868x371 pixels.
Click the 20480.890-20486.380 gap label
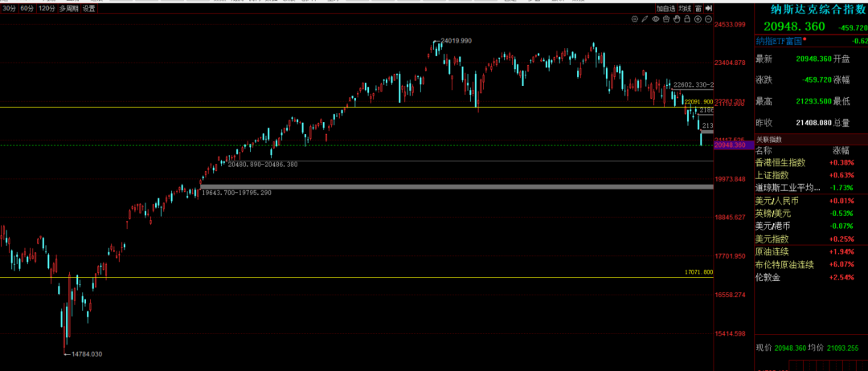point(263,164)
